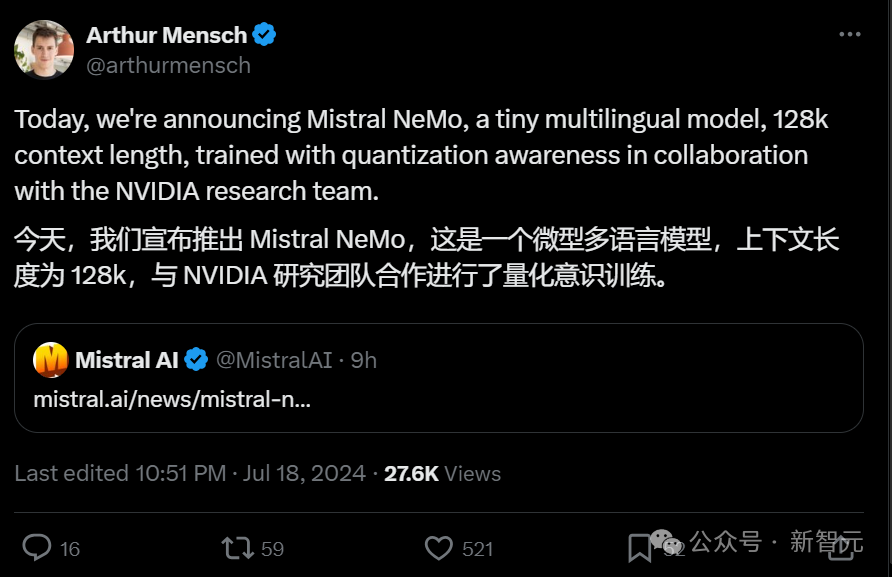
Task: Open the three-dot more options menu
Action: pos(849,35)
